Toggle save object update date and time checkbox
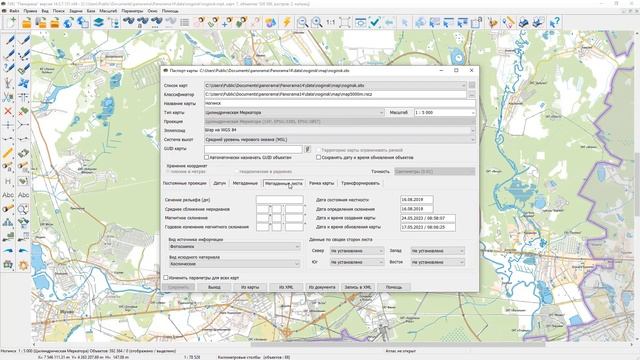The width and height of the screenshot is (640, 360). [x=318, y=157]
